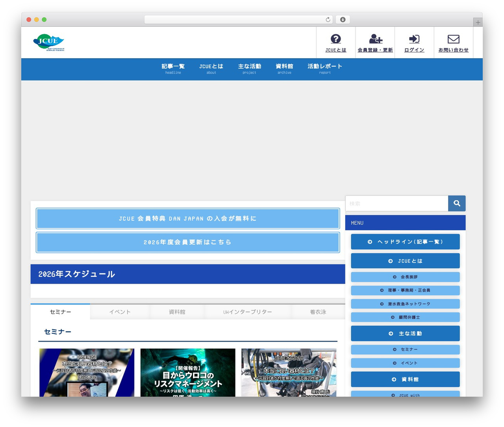Reload the page in the browser bar
The image size is (504, 427).
click(x=328, y=20)
